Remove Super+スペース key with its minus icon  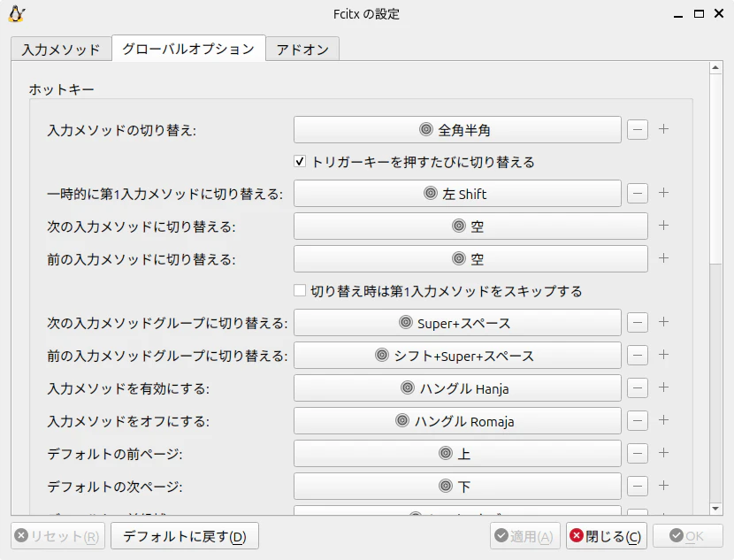tap(638, 323)
